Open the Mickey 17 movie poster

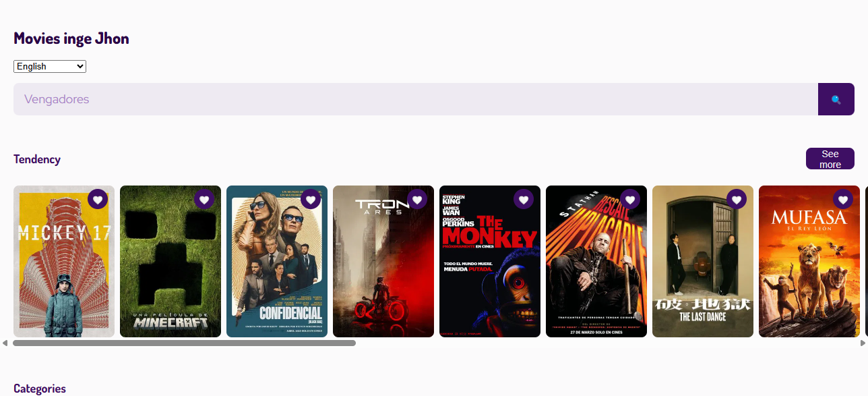click(64, 262)
